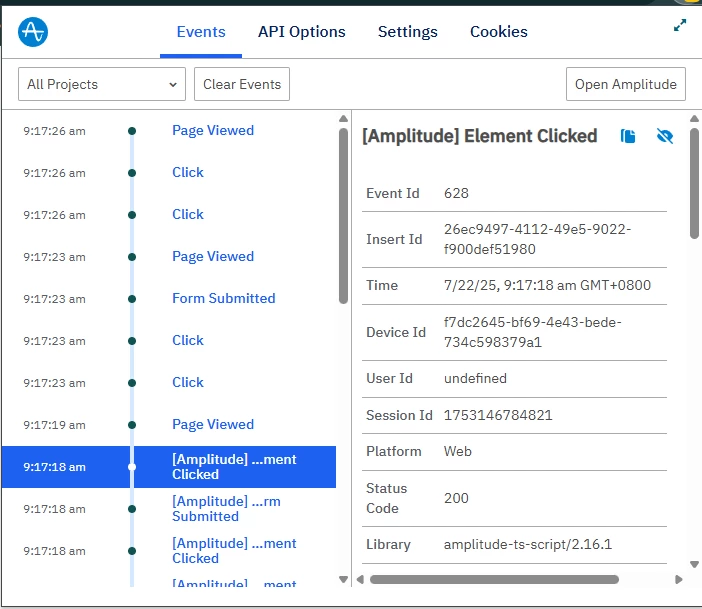Click the details pane horizontal scroll left arrow
Image resolution: width=702 pixels, height=609 pixels.
pyautogui.click(x=360, y=579)
